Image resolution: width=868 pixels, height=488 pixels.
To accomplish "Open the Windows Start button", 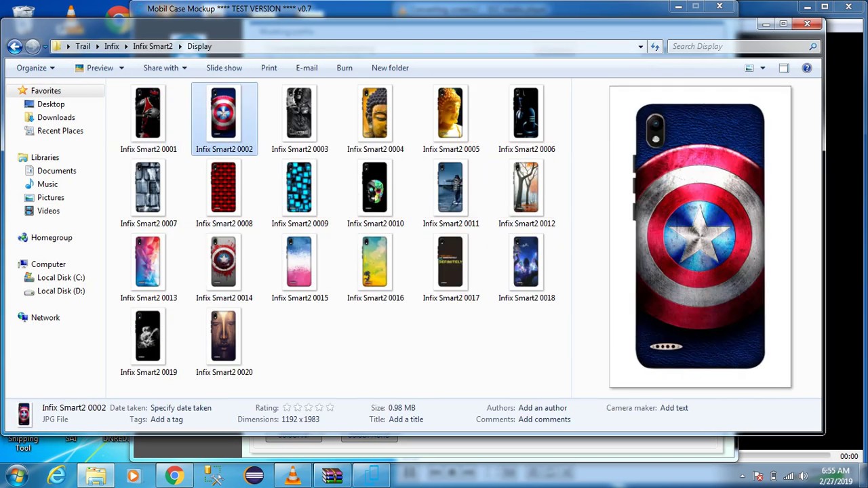I will point(17,475).
